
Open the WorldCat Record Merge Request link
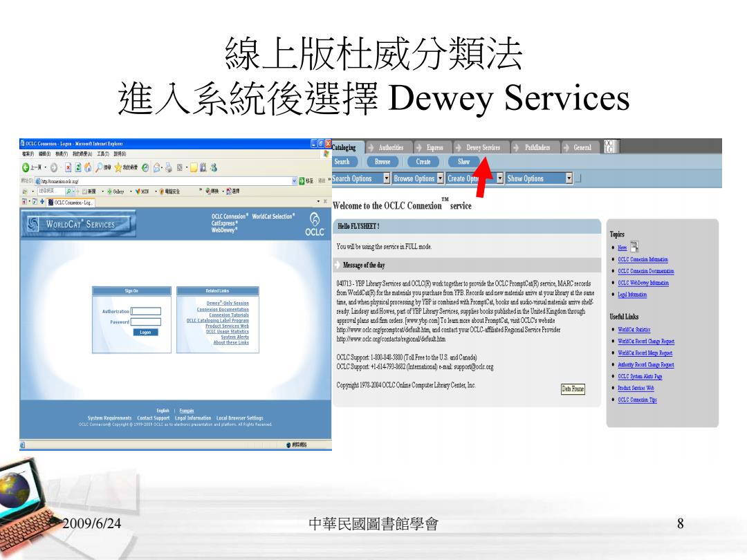(x=645, y=353)
